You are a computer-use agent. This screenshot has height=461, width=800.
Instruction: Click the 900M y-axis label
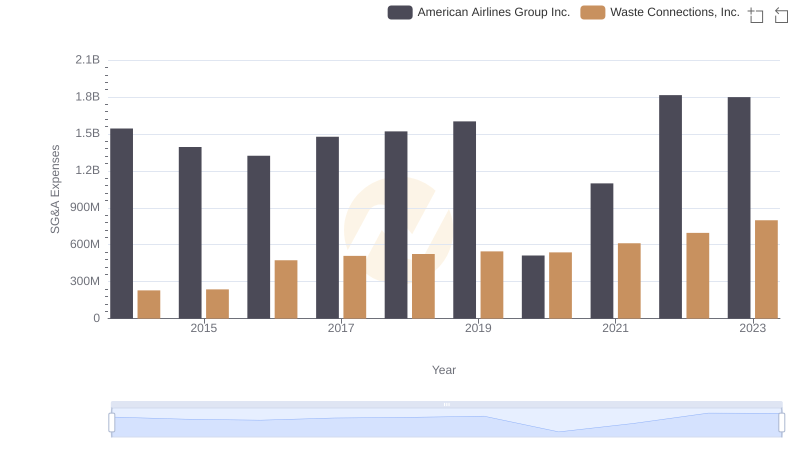(85, 208)
